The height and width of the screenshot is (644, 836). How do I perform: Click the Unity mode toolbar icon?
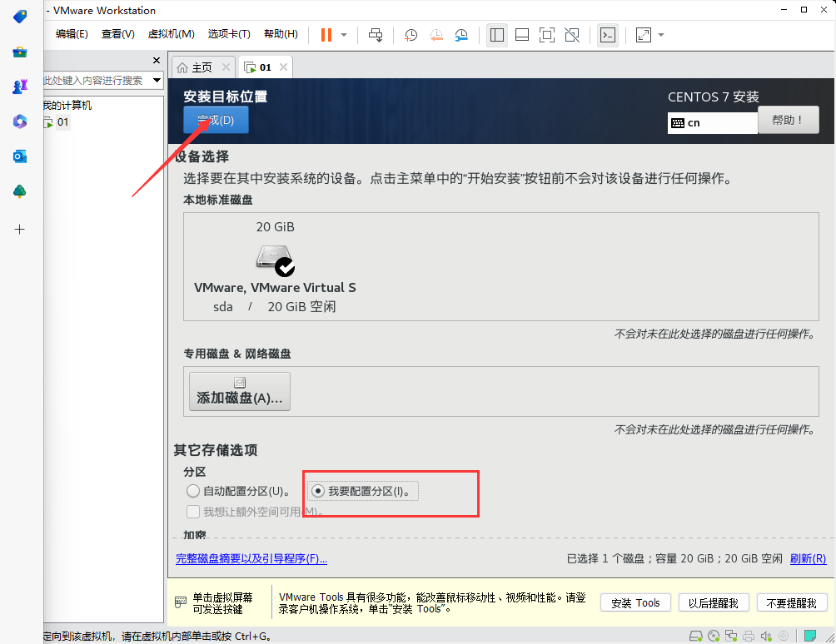pyautogui.click(x=572, y=35)
